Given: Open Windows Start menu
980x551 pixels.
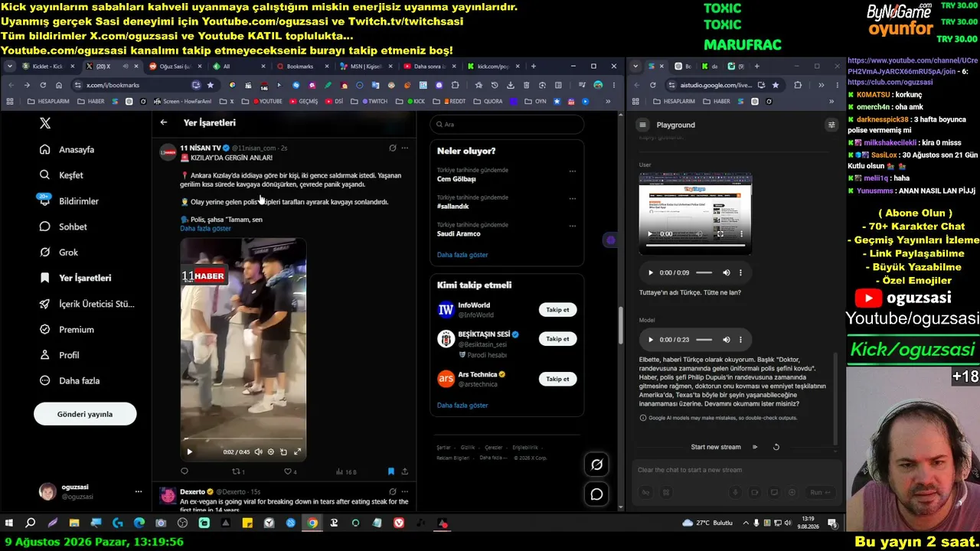Looking at the screenshot, I should [x=9, y=523].
